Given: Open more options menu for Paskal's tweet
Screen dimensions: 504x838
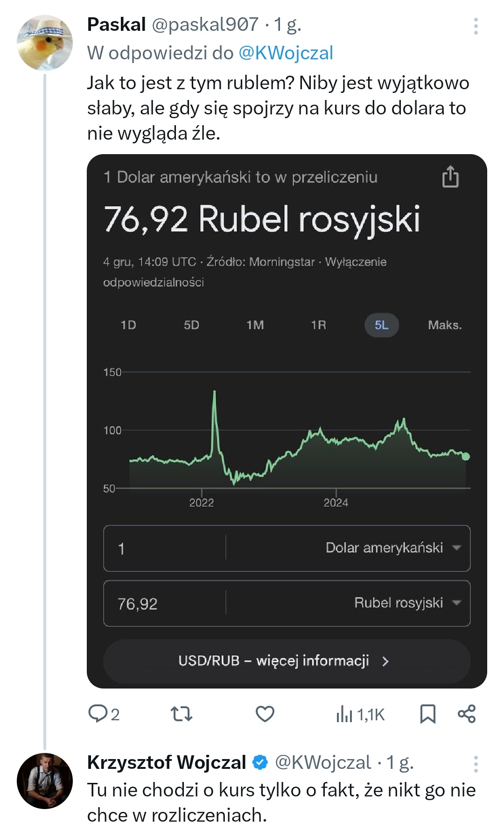Looking at the screenshot, I should [x=476, y=26].
